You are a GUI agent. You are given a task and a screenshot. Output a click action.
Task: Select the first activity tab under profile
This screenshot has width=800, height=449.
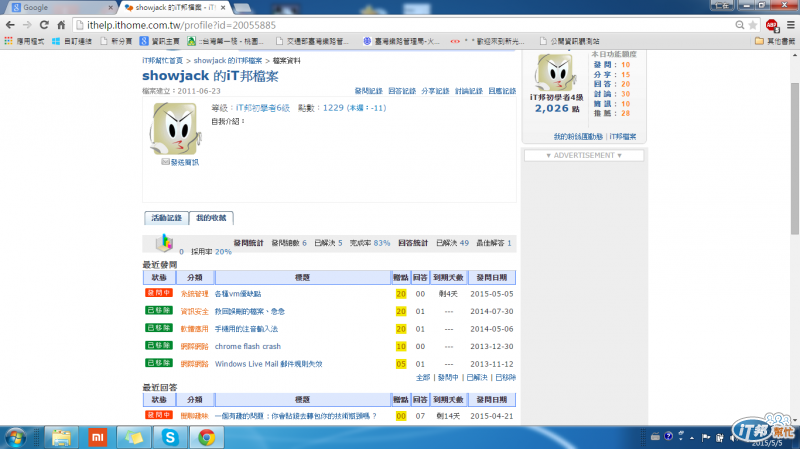[166, 218]
